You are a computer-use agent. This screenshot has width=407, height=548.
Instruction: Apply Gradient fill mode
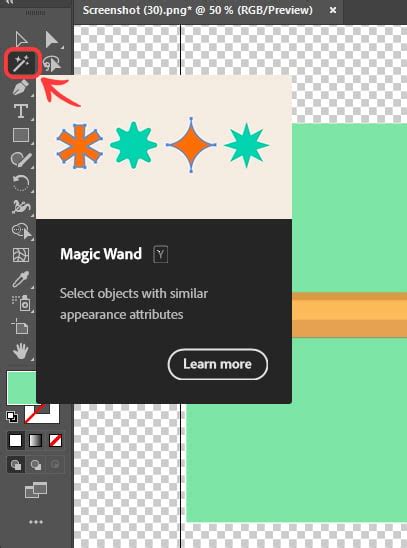[x=36, y=441]
